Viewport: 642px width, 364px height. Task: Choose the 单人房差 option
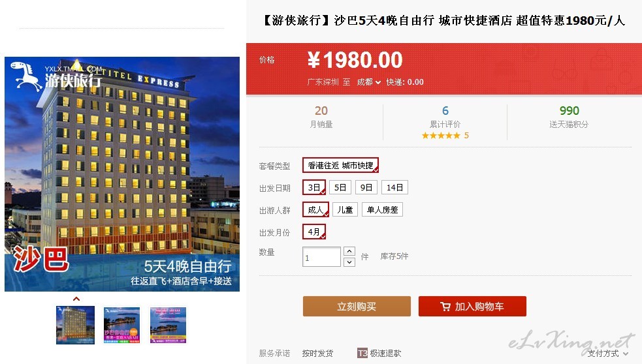(x=382, y=210)
